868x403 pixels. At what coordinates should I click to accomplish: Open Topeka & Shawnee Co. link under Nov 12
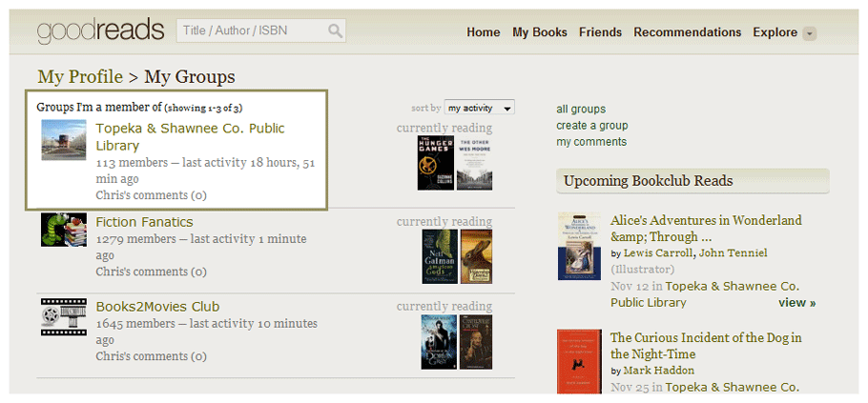point(705,294)
